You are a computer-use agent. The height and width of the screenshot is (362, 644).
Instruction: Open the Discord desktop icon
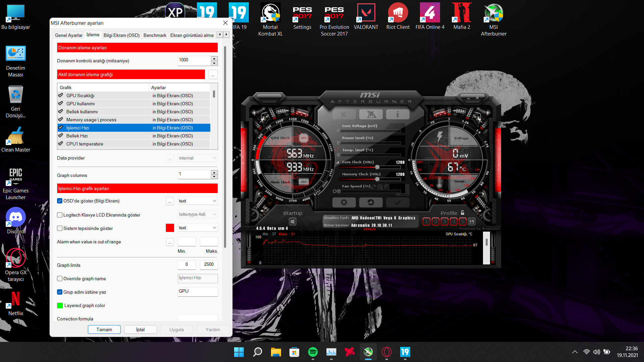pos(15,221)
